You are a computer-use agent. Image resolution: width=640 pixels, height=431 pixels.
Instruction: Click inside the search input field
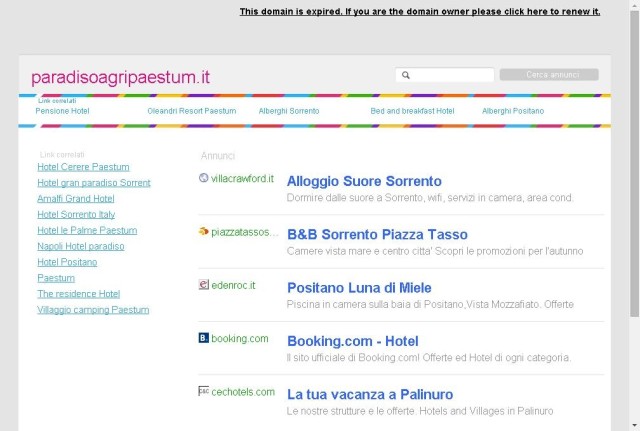[x=445, y=75]
